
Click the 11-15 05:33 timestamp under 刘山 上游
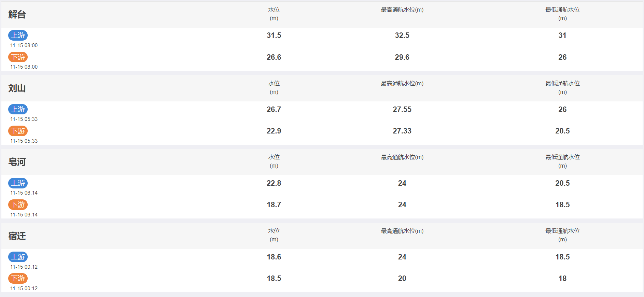pyautogui.click(x=24, y=119)
